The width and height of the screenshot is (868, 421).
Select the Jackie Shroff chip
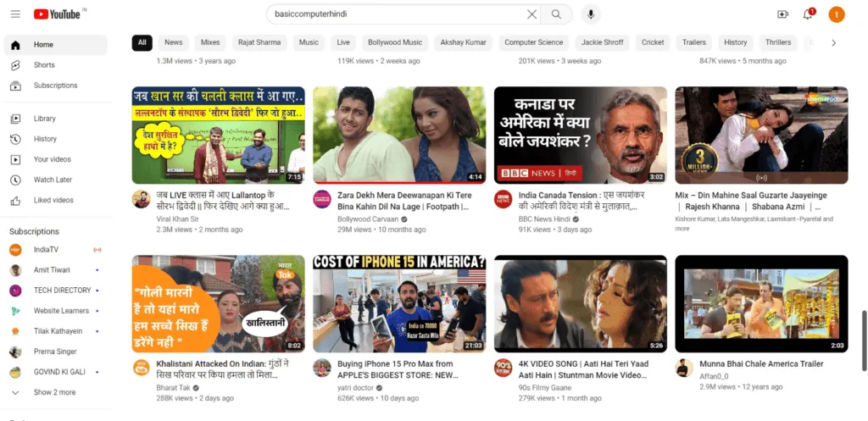603,42
